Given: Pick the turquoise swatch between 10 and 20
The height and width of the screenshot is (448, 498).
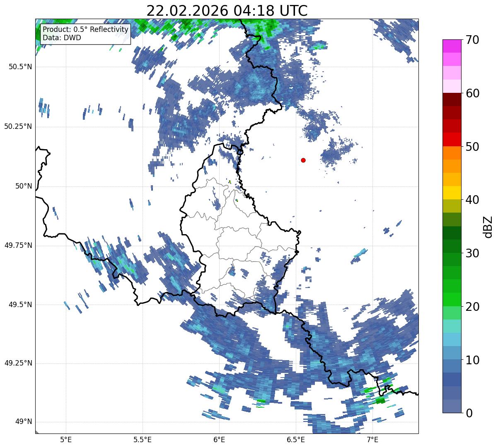Looking at the screenshot, I should coord(452,326).
